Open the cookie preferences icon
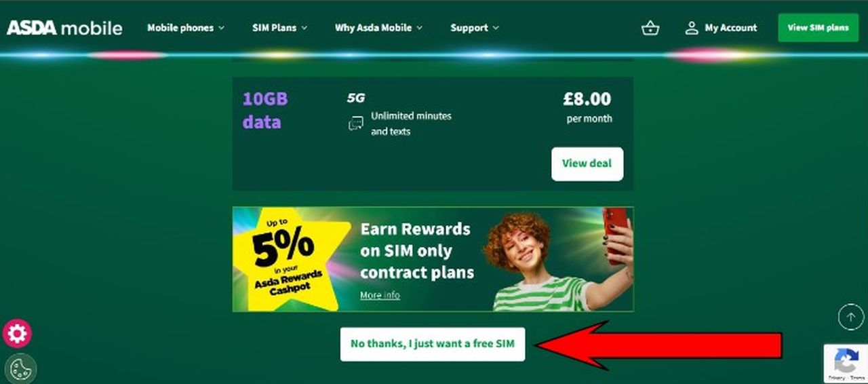This screenshot has height=384, width=868. (x=20, y=369)
